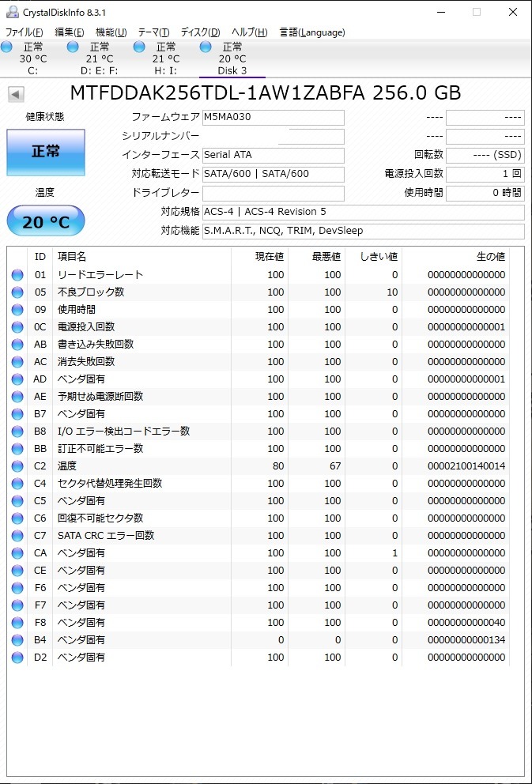Select the D: E: F: disk tab
Screen dimensions: 532x784
click(99, 58)
